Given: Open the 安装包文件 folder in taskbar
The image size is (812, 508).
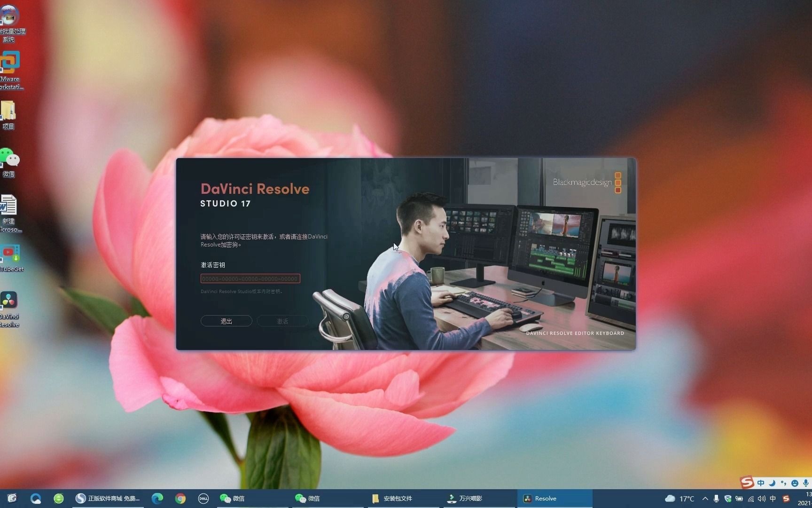Looking at the screenshot, I should coord(404,499).
